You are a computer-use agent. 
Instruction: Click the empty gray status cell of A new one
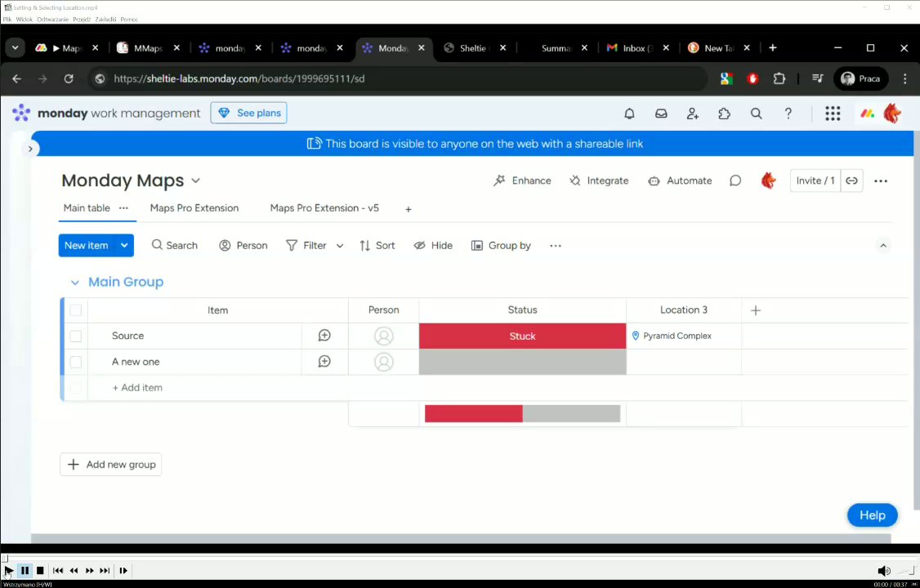tap(522, 362)
